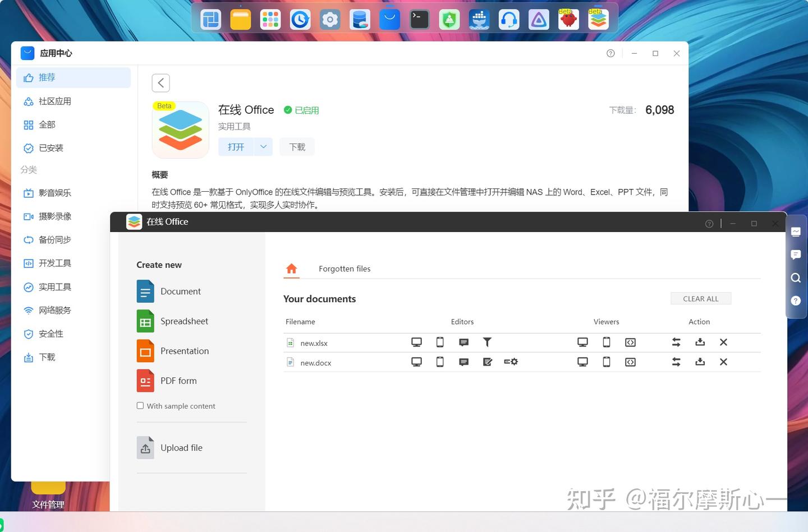808x532 pixels.
Task: Click the CLEAR ALL button
Action: pos(701,299)
